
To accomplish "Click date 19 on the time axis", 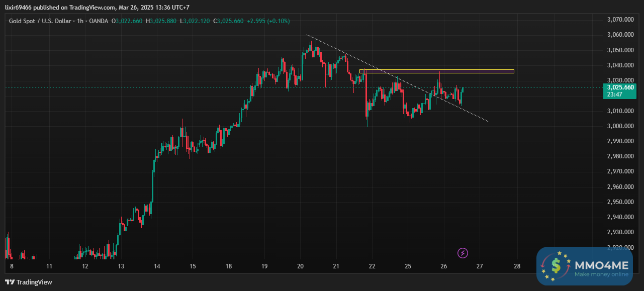I will tap(264, 266).
